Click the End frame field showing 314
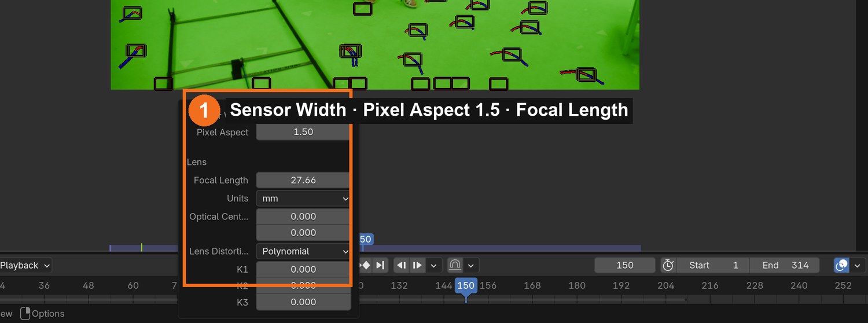Viewport: 868px width, 323px height. pos(784,265)
